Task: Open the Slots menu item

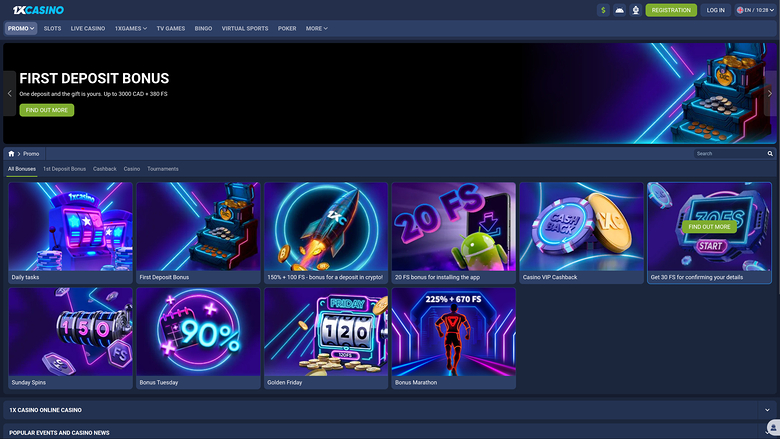Action: [x=52, y=28]
